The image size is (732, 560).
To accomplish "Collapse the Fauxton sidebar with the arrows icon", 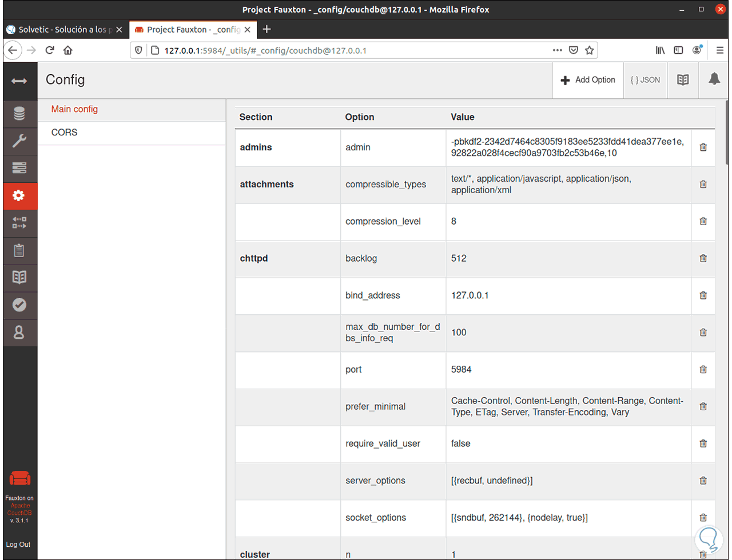I will [x=19, y=81].
